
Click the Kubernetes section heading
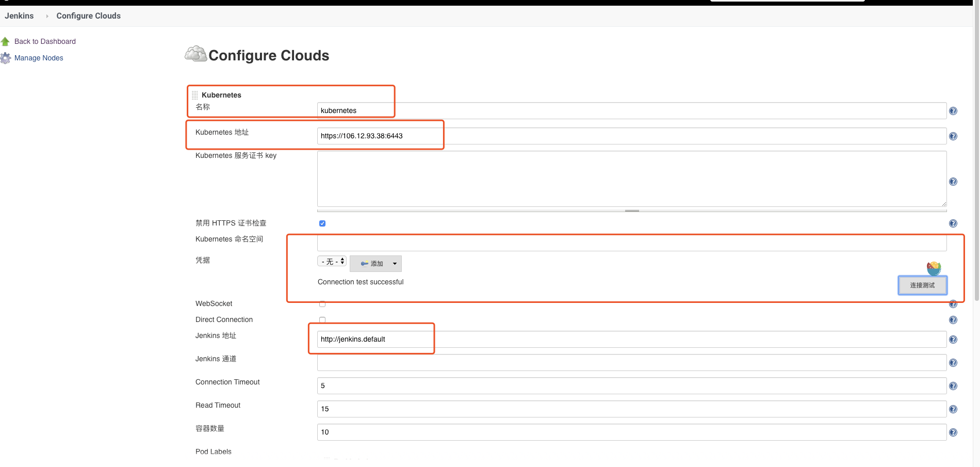(221, 95)
